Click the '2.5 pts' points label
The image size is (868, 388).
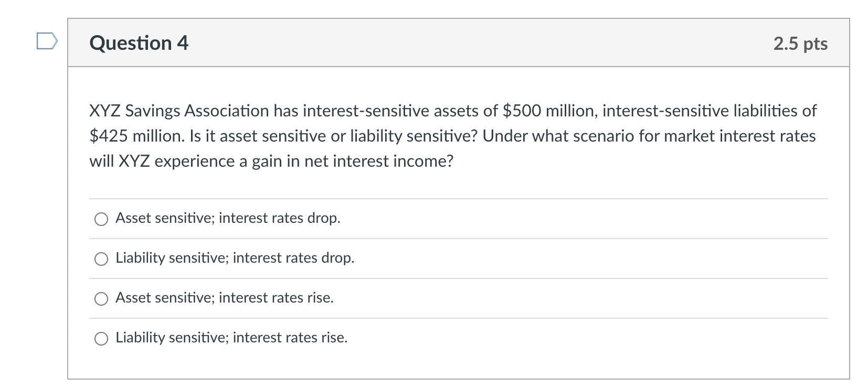pyautogui.click(x=800, y=44)
